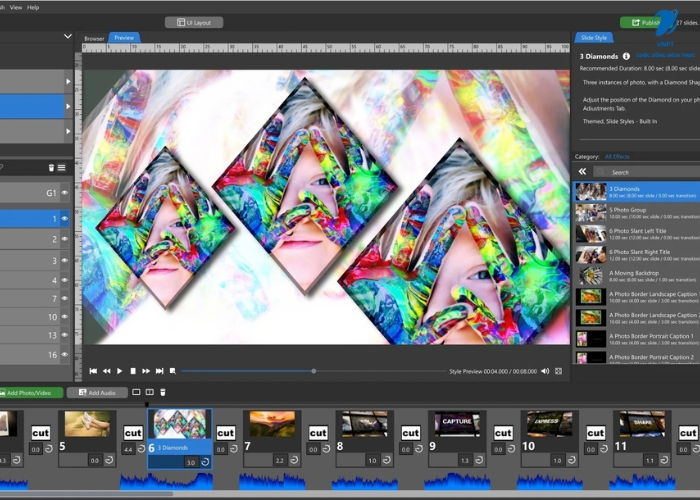Toggle layer 13 visibility eye
Image resolution: width=700 pixels, height=500 pixels.
coord(65,335)
